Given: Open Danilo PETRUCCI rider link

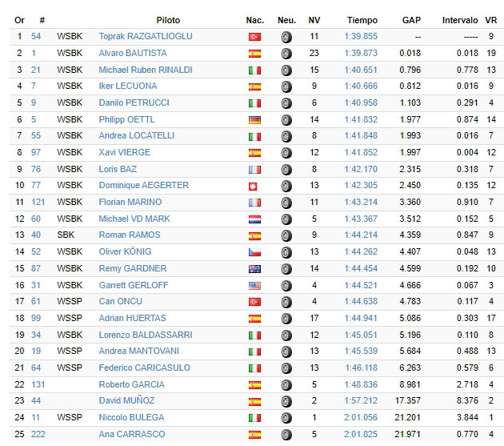Looking at the screenshot, I should (134, 102).
